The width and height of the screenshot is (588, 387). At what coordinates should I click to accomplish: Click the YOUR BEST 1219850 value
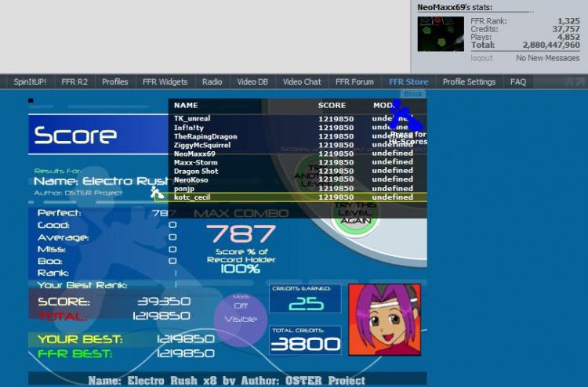pos(185,339)
